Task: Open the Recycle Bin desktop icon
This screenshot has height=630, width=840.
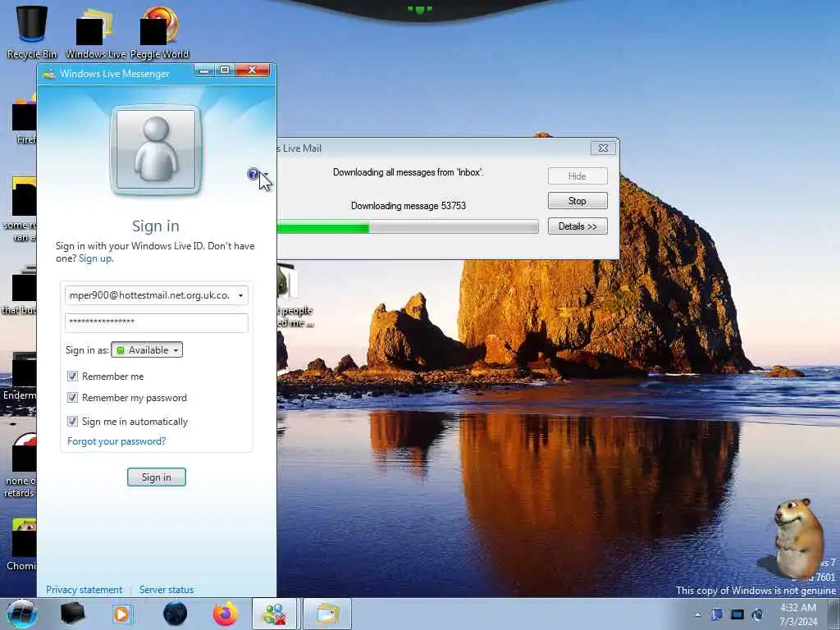Action: (x=32, y=31)
